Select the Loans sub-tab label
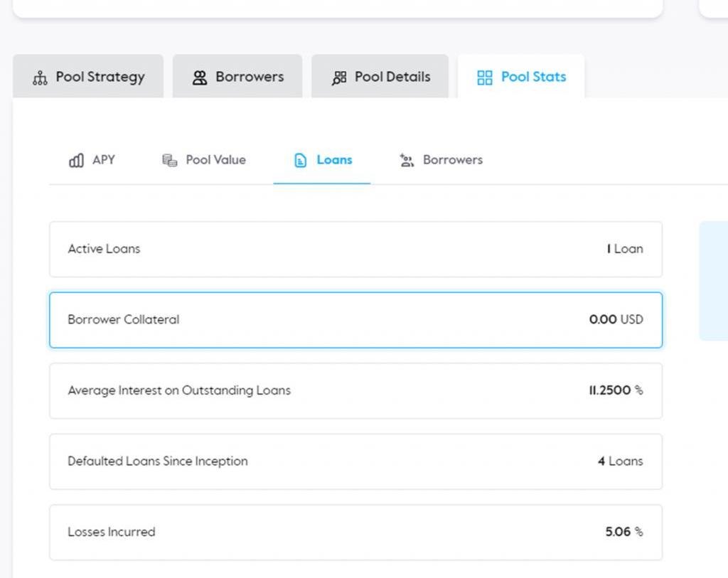728x578 pixels. [334, 160]
